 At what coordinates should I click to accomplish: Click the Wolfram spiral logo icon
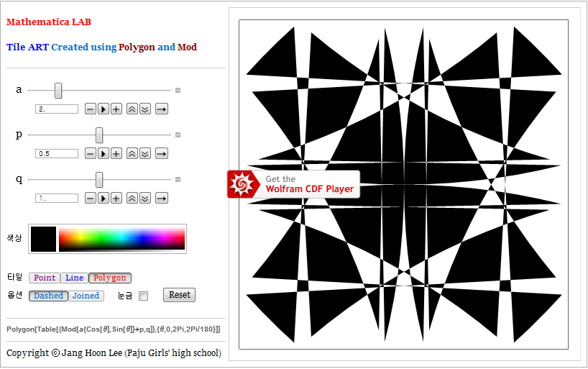click(x=242, y=184)
